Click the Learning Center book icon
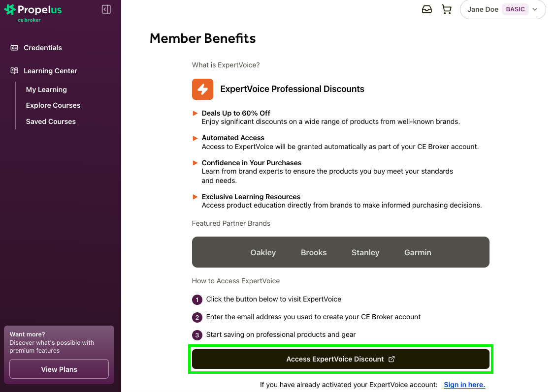Screen dimensions: 555x392 click(14, 71)
